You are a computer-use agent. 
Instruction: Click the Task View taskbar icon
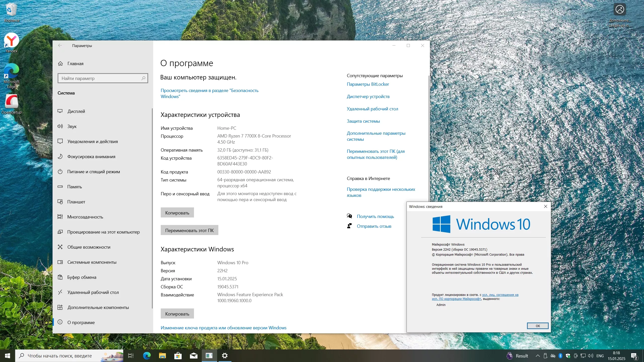point(131,355)
